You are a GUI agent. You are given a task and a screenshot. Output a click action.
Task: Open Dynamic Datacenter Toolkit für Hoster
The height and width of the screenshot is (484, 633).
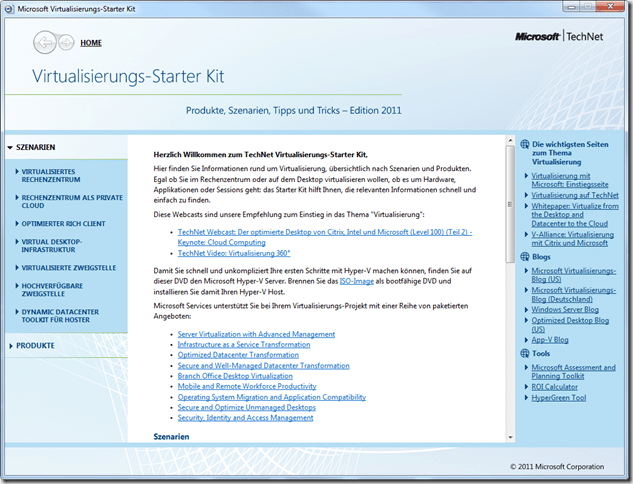(x=60, y=316)
